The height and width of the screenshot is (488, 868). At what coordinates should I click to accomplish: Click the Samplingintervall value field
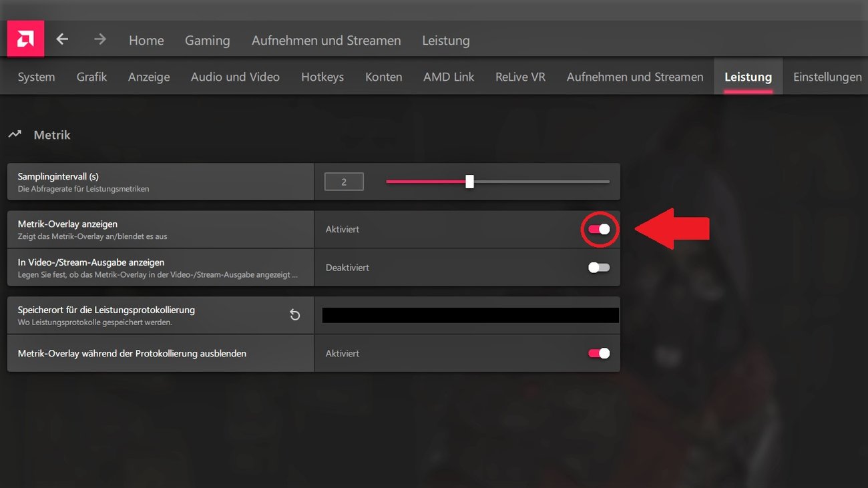pos(343,181)
